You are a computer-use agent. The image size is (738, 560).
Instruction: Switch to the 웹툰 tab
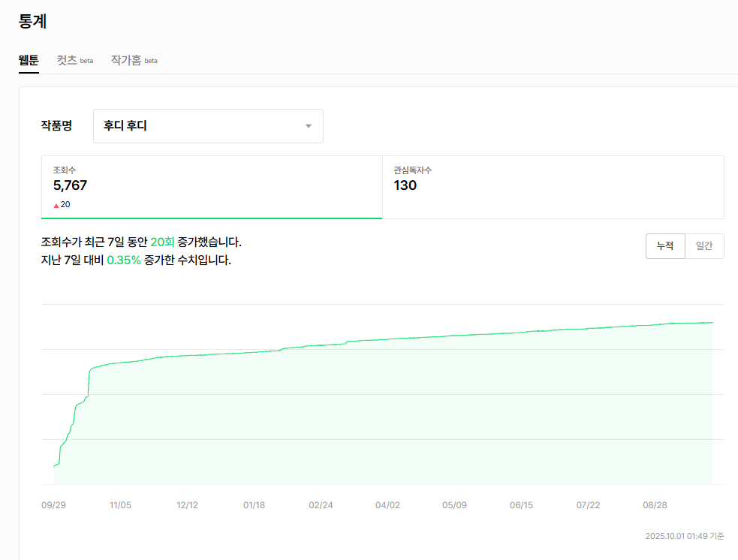(29, 60)
